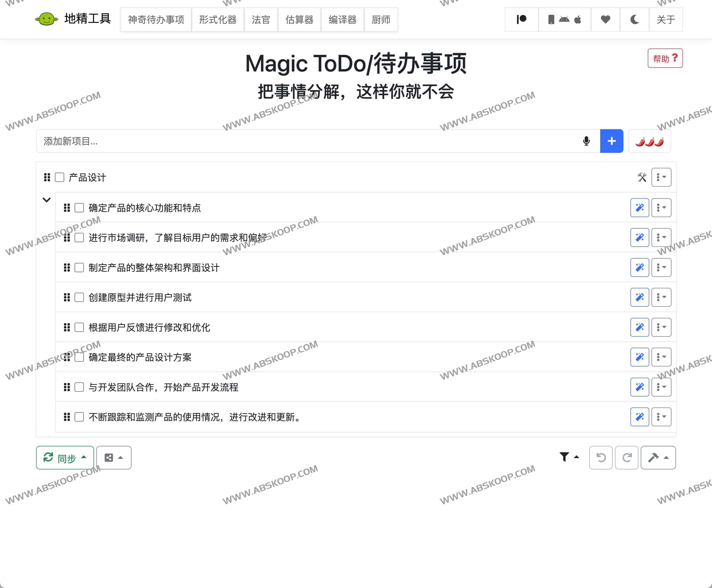The image size is (712, 588).
Task: Open the 法官 nav tab
Action: click(x=261, y=20)
